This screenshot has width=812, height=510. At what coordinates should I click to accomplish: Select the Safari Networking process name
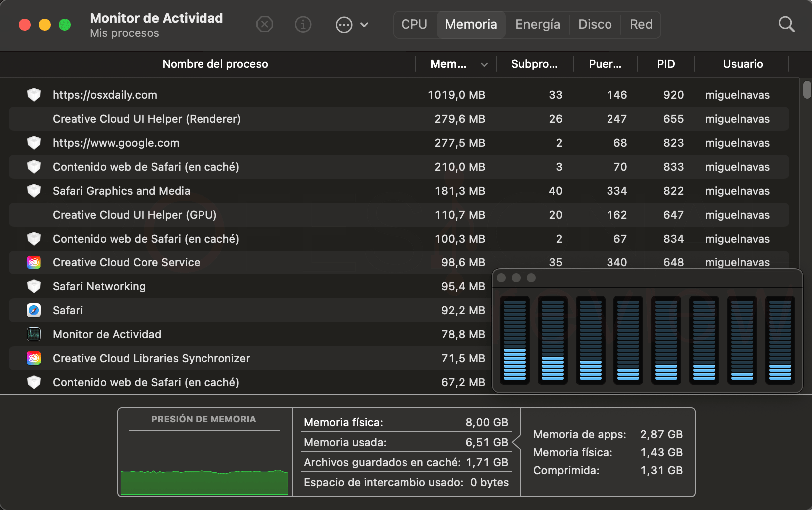tap(99, 286)
